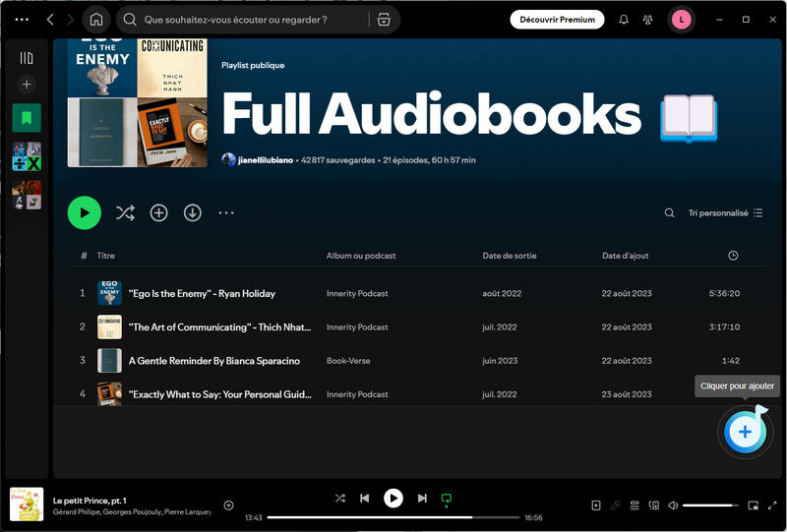Open the jianellilubiano profile link
This screenshot has width=787, height=532.
click(265, 160)
